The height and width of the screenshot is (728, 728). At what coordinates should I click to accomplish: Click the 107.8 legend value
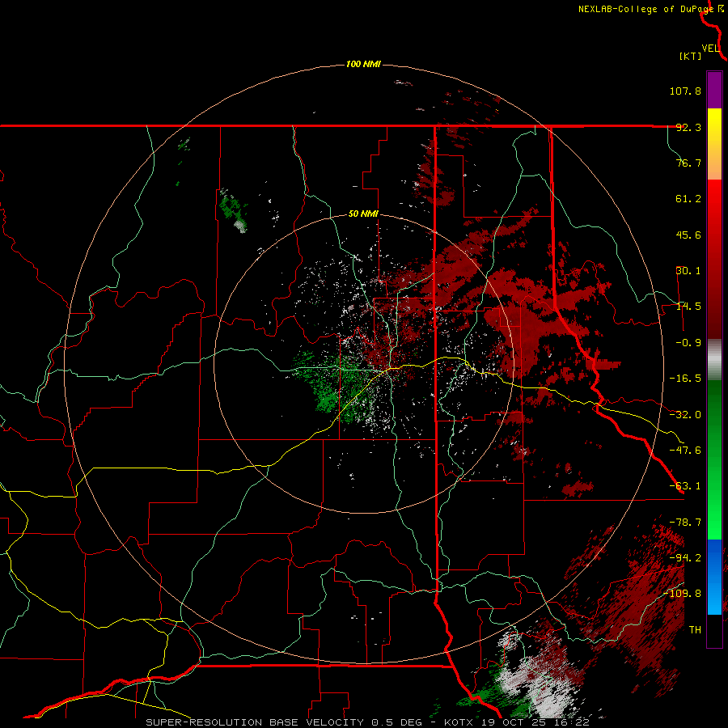tap(685, 91)
